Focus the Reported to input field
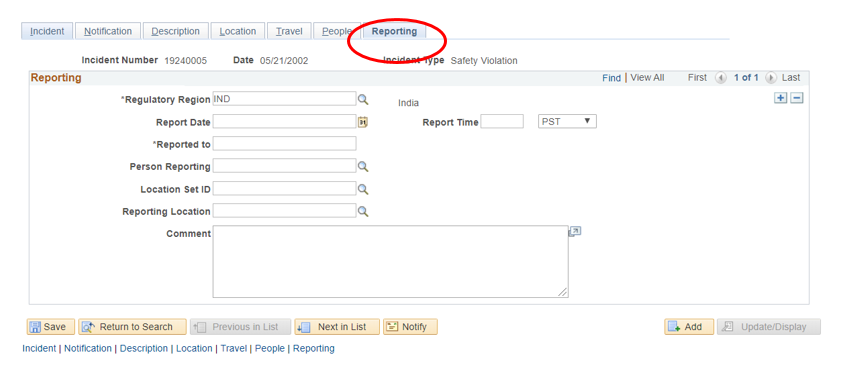 (x=284, y=143)
